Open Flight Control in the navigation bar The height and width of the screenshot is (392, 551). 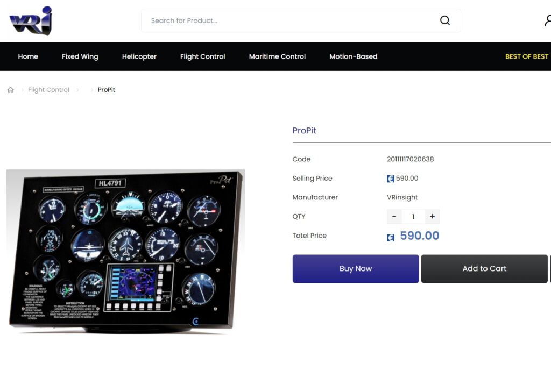[x=202, y=56]
